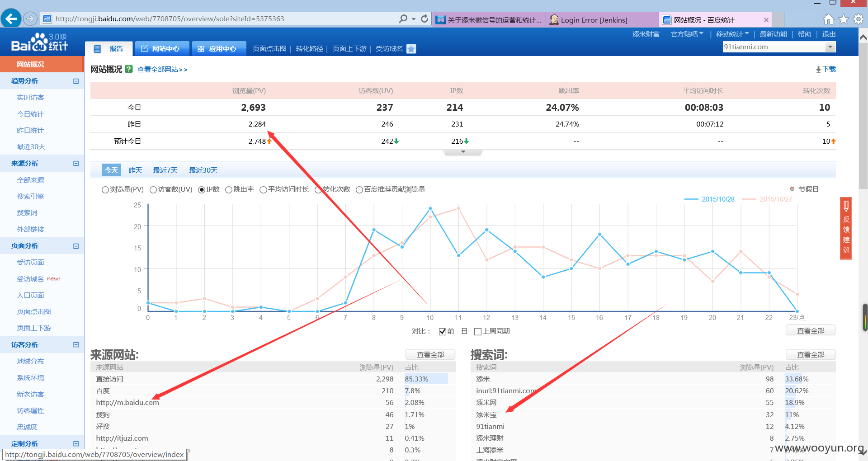Select the 平均访问时长 radio button
The height and width of the screenshot is (461, 868).
[x=263, y=190]
